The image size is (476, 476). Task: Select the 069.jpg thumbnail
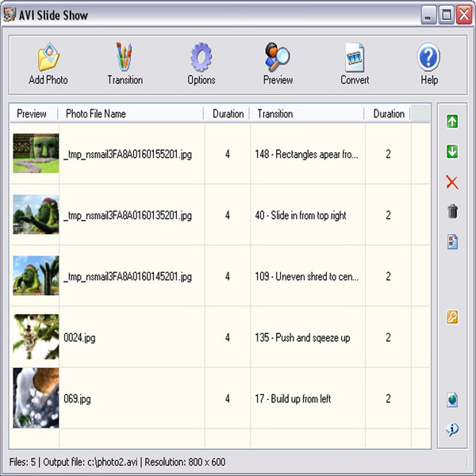[36, 398]
